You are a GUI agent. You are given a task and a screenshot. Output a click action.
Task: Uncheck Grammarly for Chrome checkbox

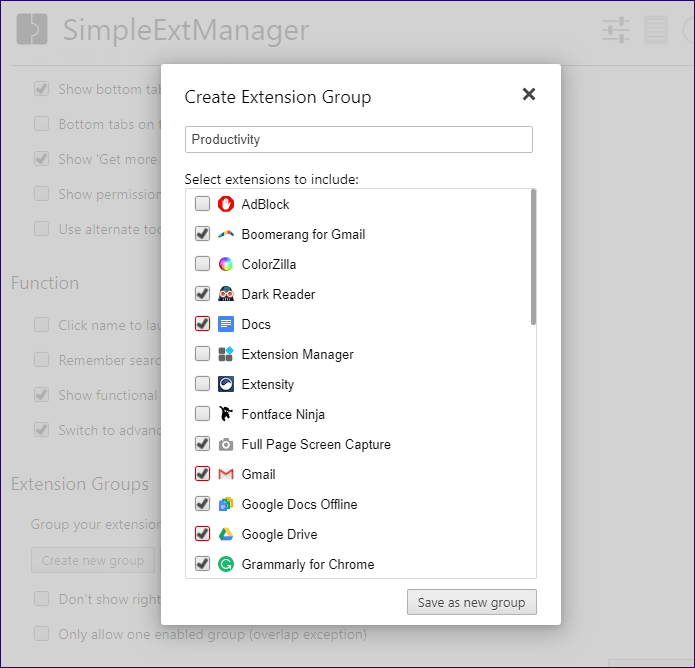(x=203, y=564)
